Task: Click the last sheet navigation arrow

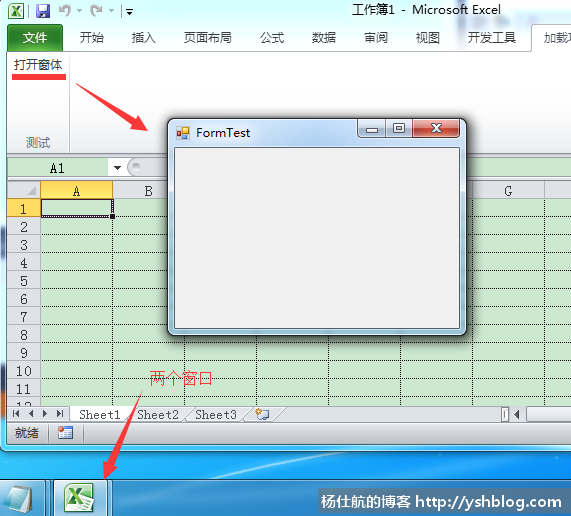Action: 60,414
